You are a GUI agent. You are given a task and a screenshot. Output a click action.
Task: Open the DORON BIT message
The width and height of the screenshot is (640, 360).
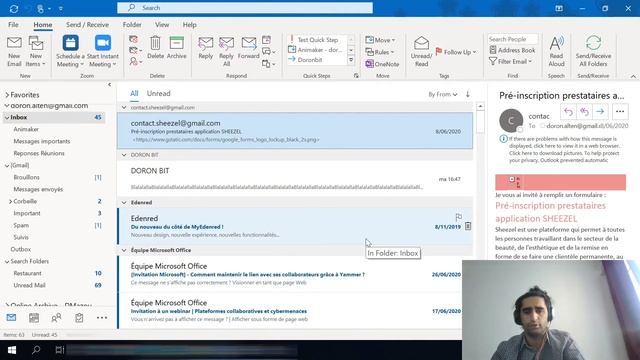tap(296, 178)
